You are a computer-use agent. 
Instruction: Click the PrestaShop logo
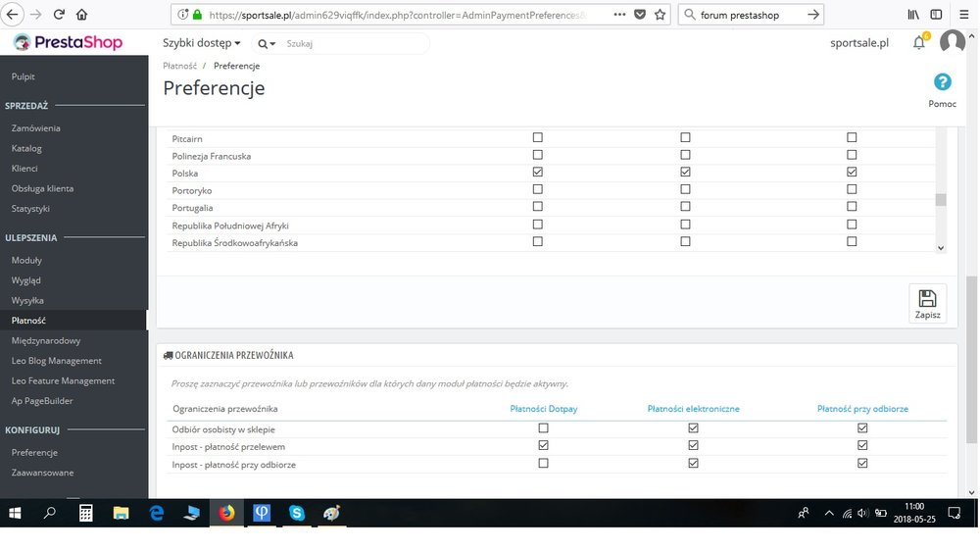pos(69,42)
